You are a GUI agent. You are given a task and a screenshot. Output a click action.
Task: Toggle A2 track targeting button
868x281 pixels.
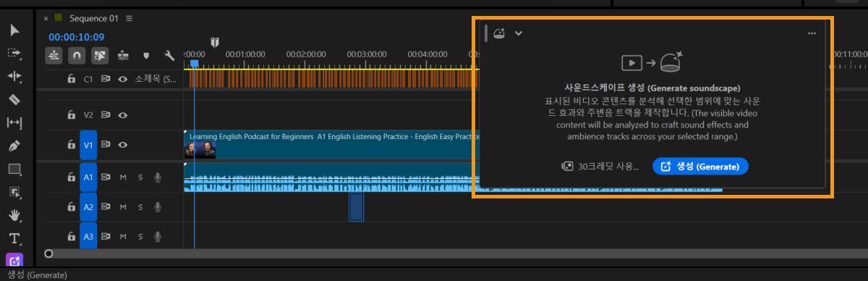click(88, 207)
